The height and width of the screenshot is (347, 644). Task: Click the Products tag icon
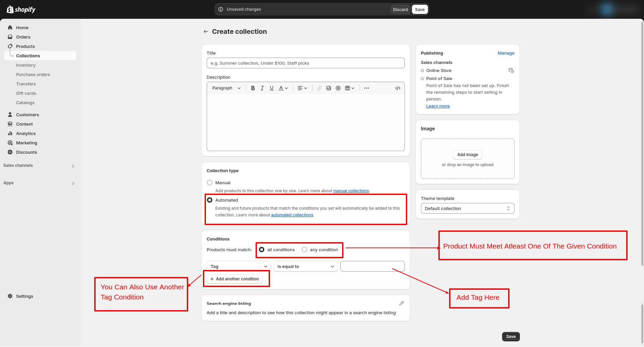10,46
